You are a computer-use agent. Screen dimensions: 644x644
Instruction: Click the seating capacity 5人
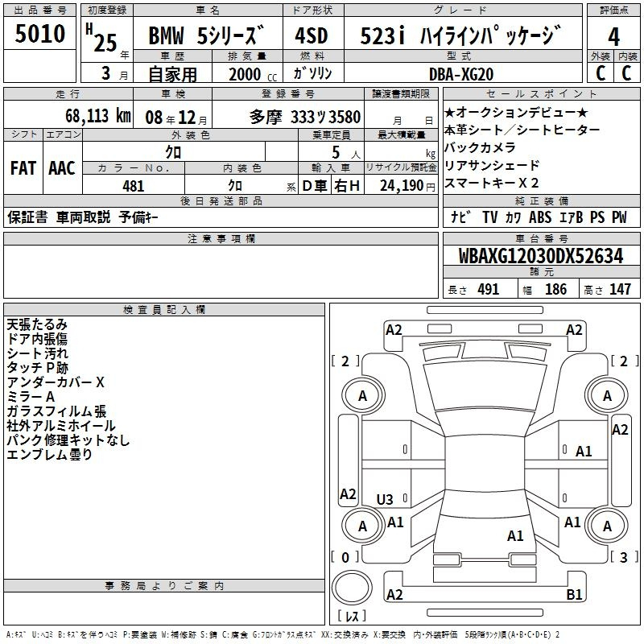[x=346, y=153]
